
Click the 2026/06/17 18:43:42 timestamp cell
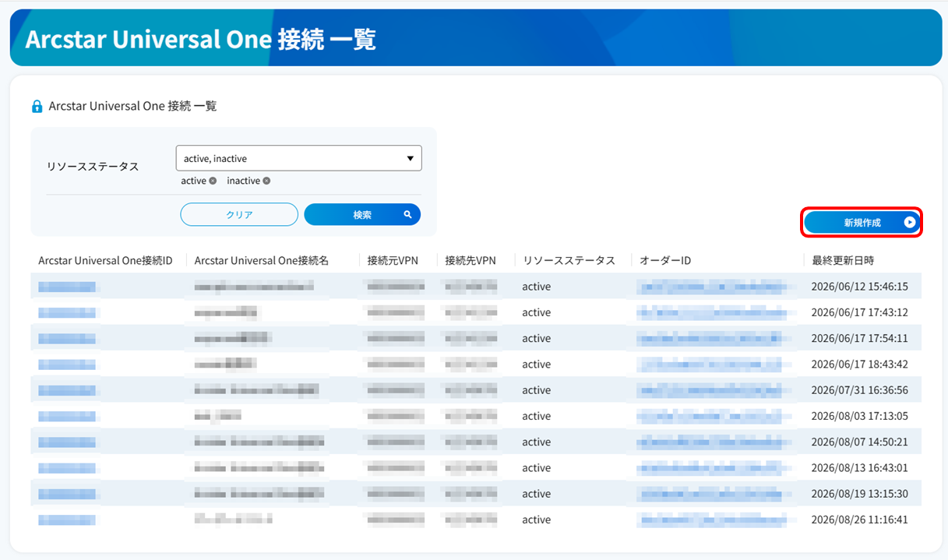coord(859,365)
